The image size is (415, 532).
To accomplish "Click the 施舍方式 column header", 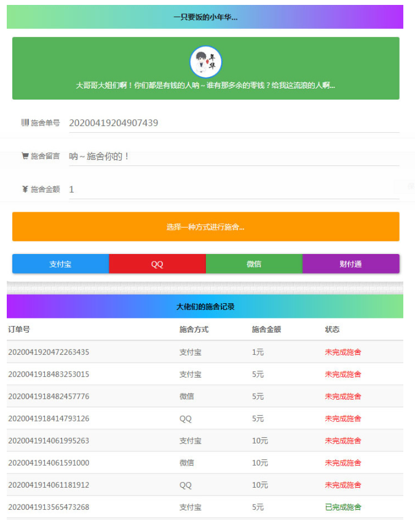I will [194, 330].
